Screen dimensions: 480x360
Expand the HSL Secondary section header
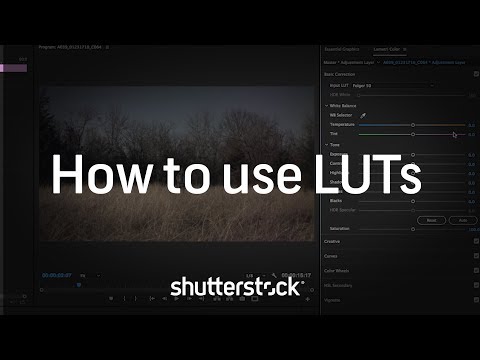pyautogui.click(x=338, y=285)
